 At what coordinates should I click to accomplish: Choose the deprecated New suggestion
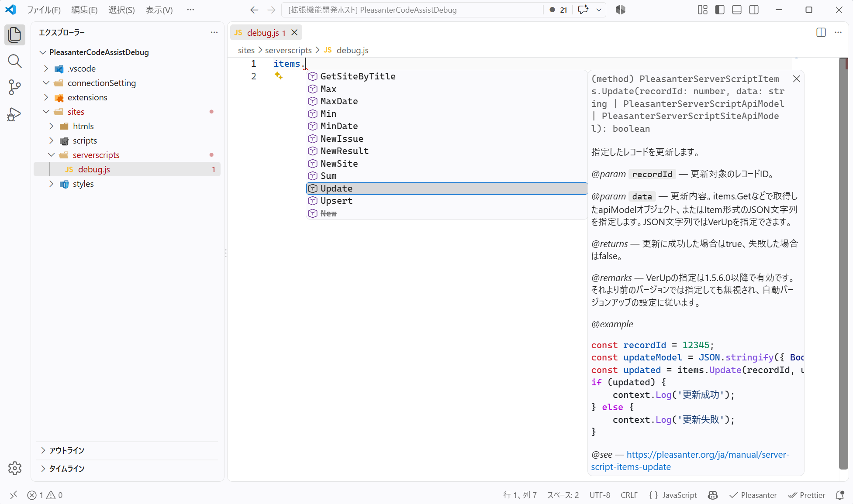pyautogui.click(x=446, y=213)
